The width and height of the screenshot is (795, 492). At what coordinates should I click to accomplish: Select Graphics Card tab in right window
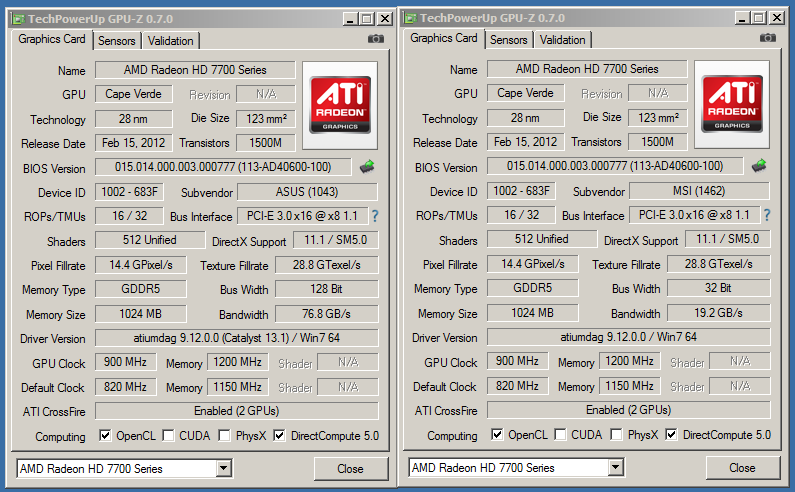coord(444,38)
